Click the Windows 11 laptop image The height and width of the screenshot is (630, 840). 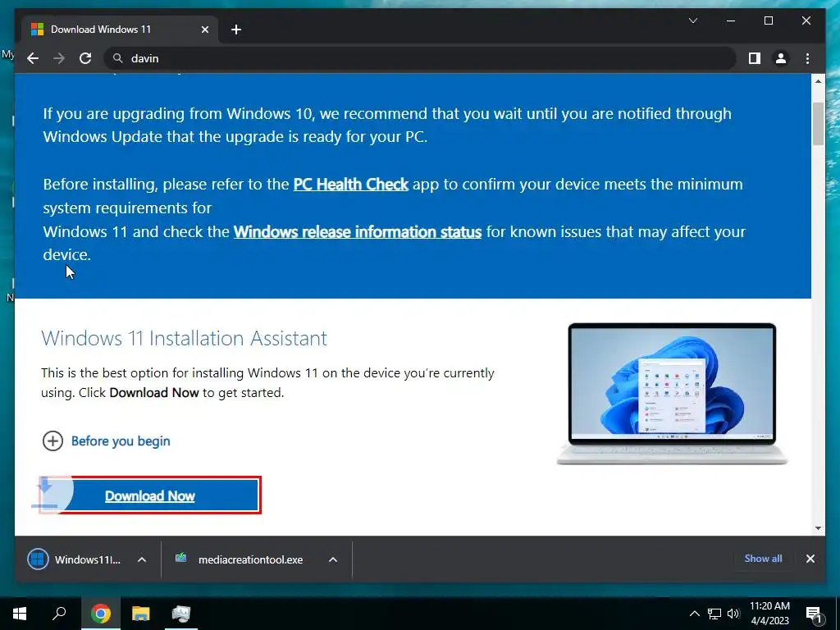(672, 394)
